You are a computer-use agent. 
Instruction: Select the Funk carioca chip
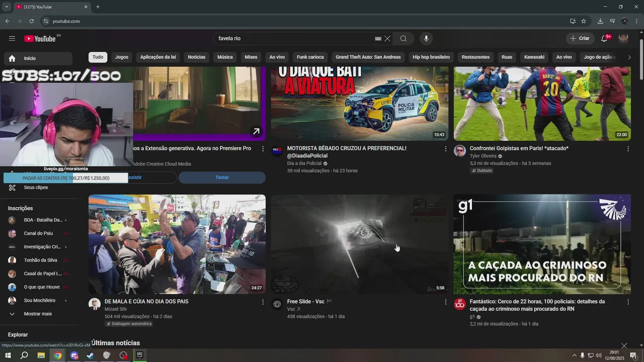310,57
